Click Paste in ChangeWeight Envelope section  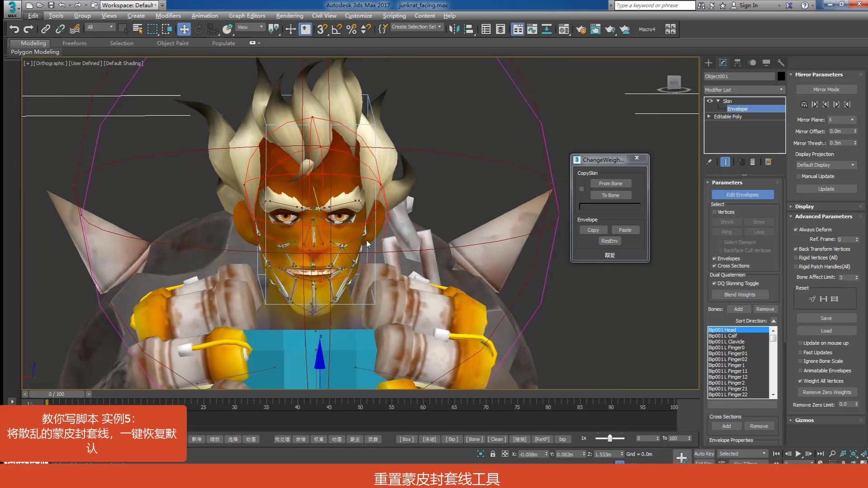pos(625,230)
